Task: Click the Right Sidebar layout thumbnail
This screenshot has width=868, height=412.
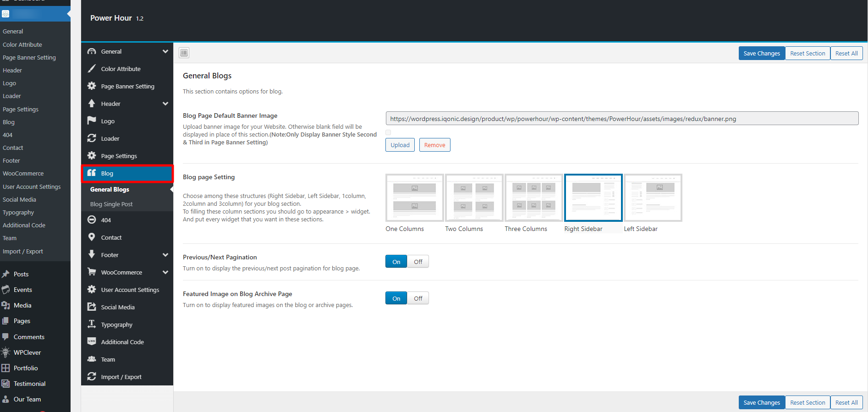Action: point(593,198)
